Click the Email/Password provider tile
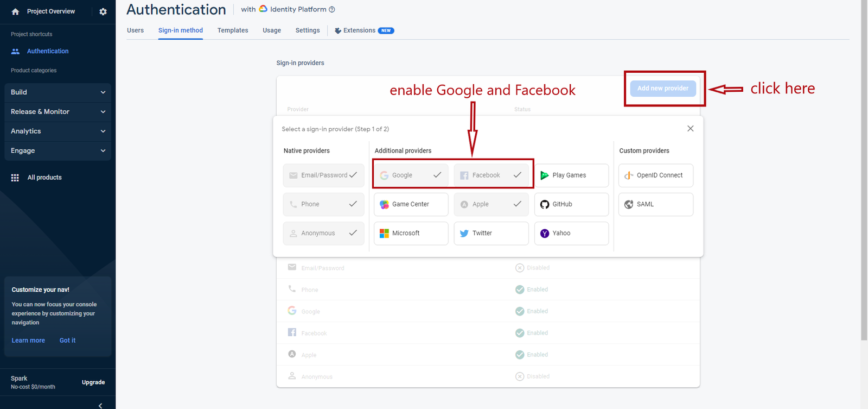 tap(323, 175)
